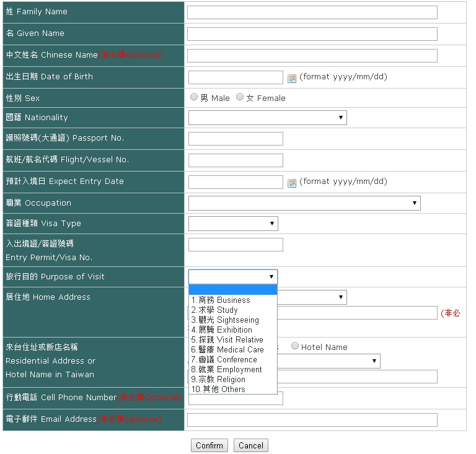Screen dimensions: 476x454
Task: Select the Male radio button
Action: (x=193, y=97)
